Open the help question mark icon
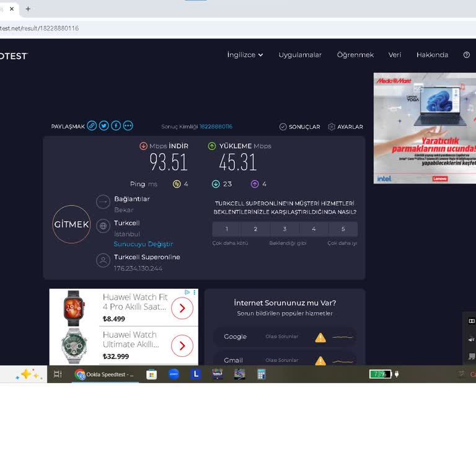Image resolution: width=476 pixels, height=476 pixels. [x=467, y=55]
